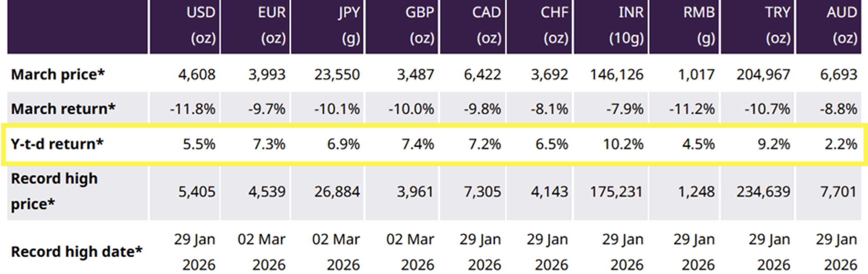Select the March return* row label
The width and height of the screenshot is (868, 274).
(63, 109)
